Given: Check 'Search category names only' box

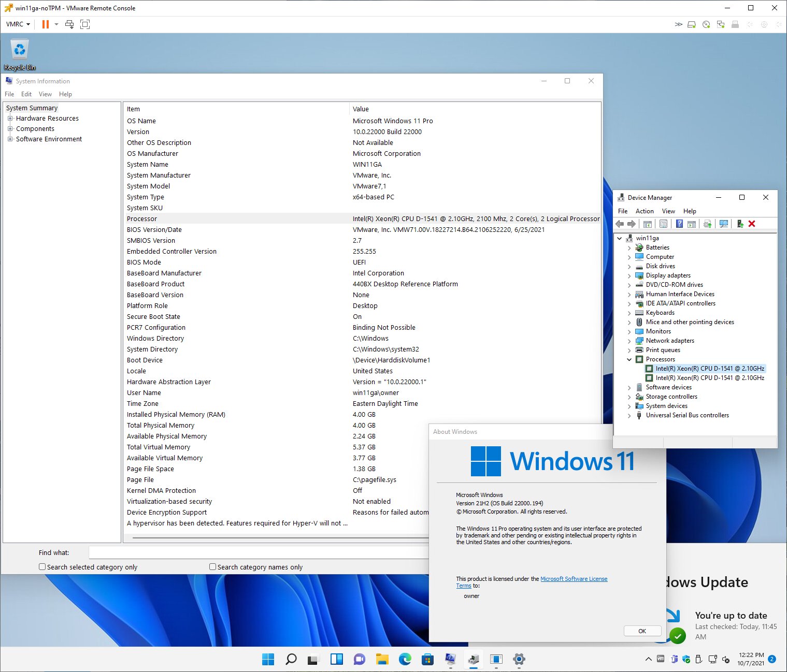Looking at the screenshot, I should point(212,567).
